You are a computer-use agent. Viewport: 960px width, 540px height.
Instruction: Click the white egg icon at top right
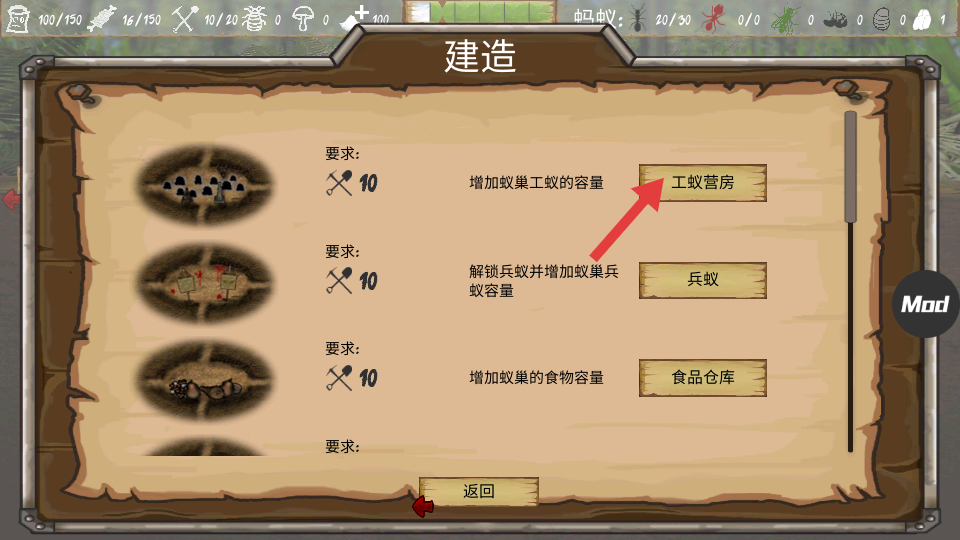922,20
